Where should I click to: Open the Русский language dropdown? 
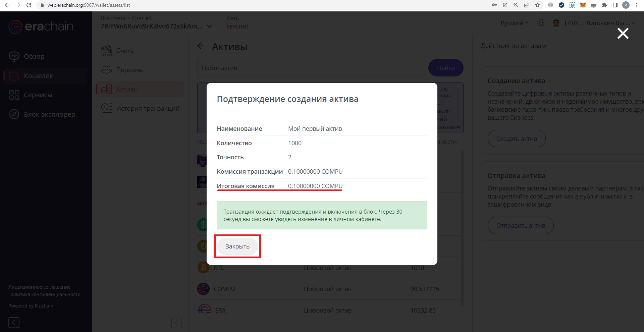514,23
